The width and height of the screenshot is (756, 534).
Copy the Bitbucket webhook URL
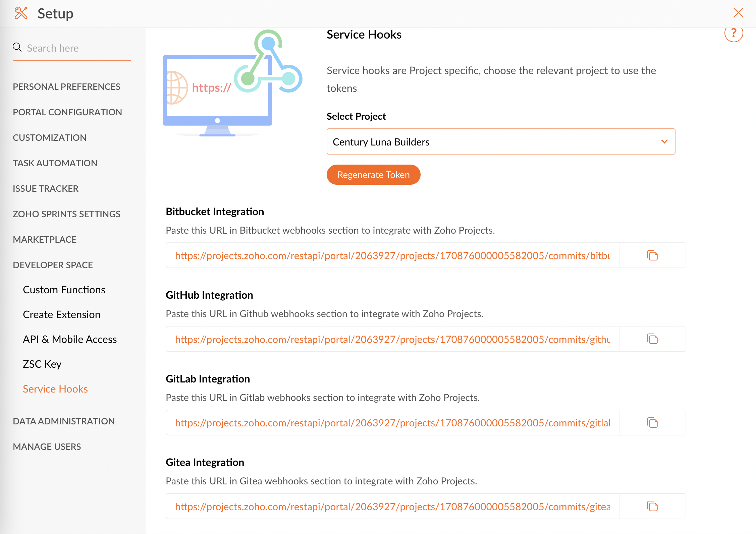(652, 255)
